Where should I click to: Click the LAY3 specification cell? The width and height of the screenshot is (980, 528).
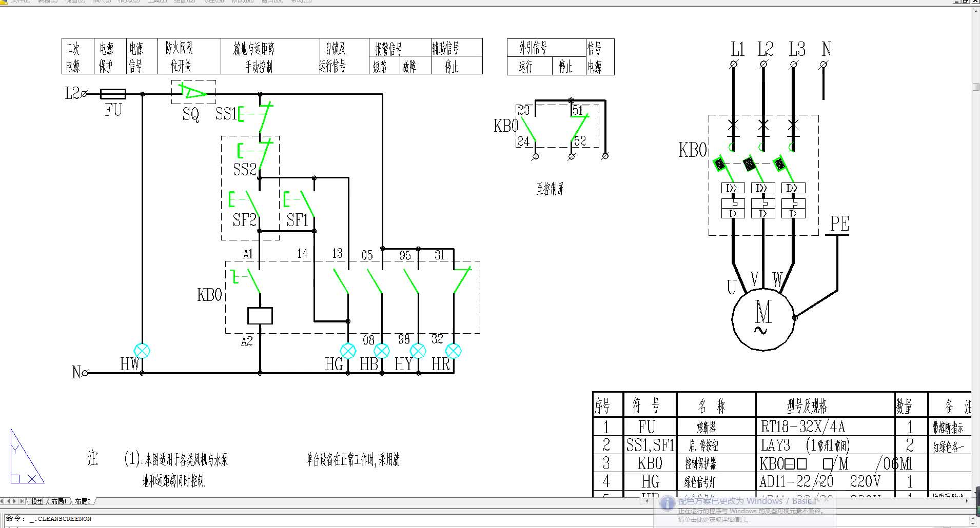point(825,444)
